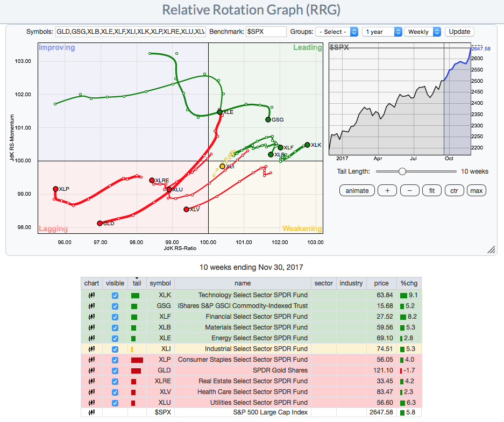Image resolution: width=504 pixels, height=422 pixels.
Task: Open chart icon for GLD row
Action: [91, 370]
